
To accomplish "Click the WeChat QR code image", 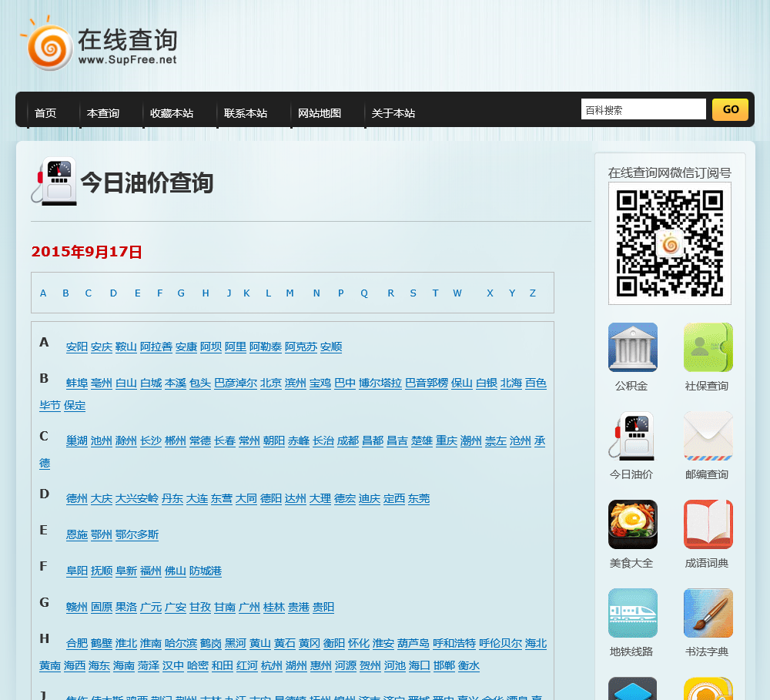I will 670,243.
